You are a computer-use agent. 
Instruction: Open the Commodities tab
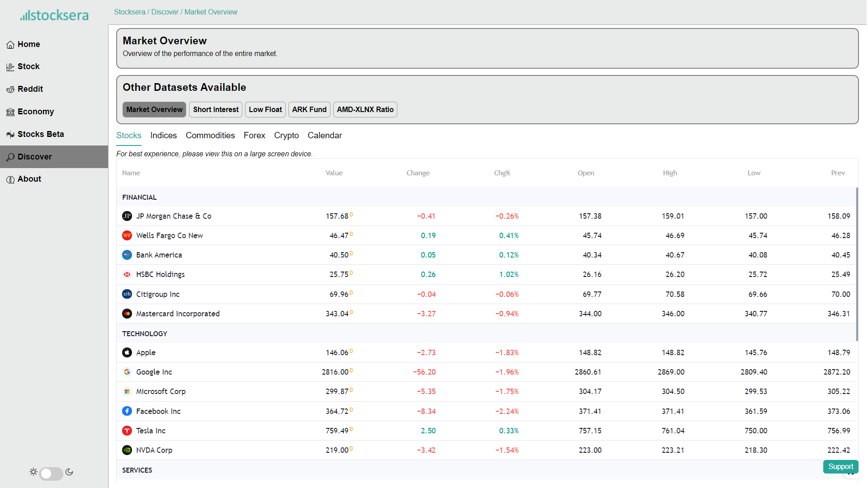click(210, 136)
